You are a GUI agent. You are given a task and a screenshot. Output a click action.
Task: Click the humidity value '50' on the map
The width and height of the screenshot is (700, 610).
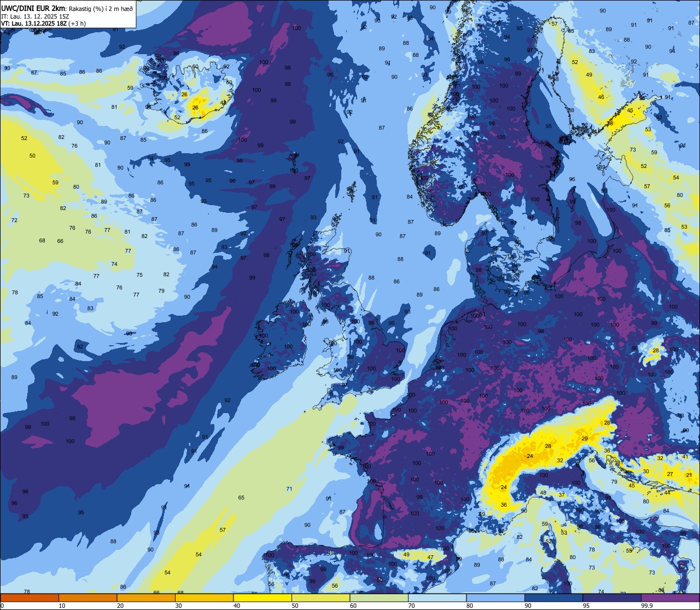click(x=32, y=155)
